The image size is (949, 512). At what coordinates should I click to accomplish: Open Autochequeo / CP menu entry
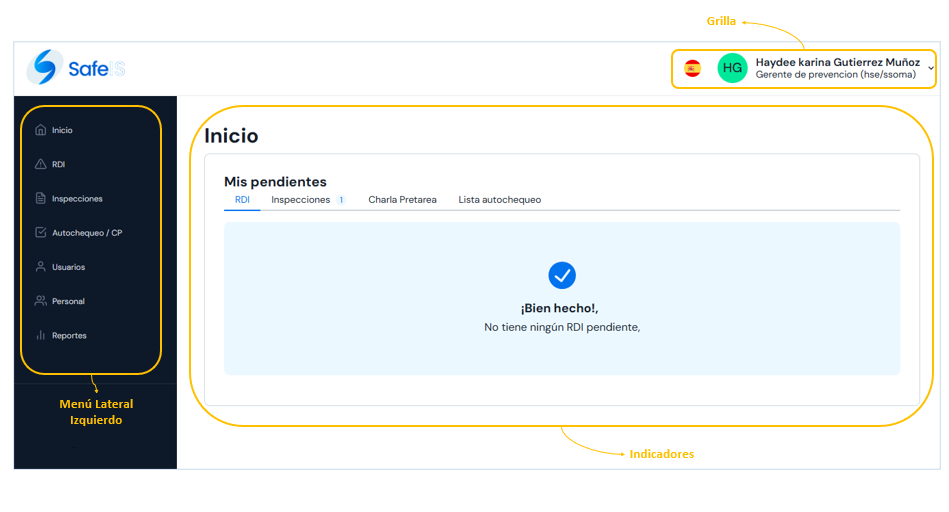pyautogui.click(x=87, y=233)
